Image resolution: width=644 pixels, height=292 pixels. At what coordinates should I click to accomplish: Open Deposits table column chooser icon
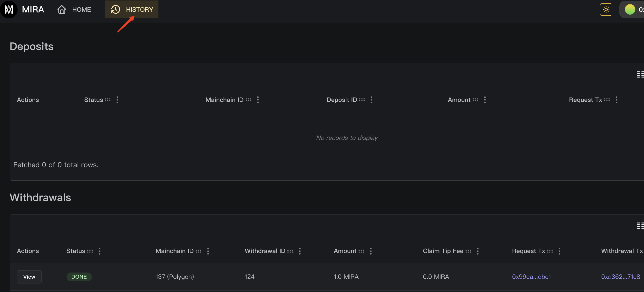point(640,74)
